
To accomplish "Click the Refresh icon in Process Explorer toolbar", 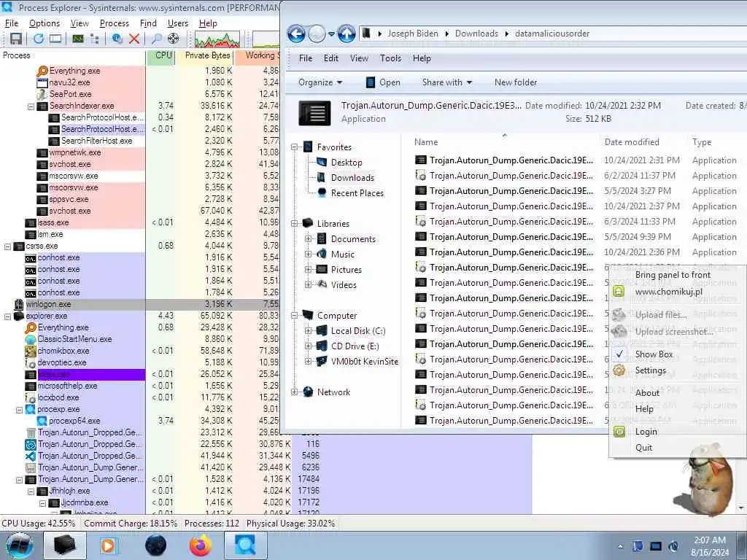I will click(39, 39).
